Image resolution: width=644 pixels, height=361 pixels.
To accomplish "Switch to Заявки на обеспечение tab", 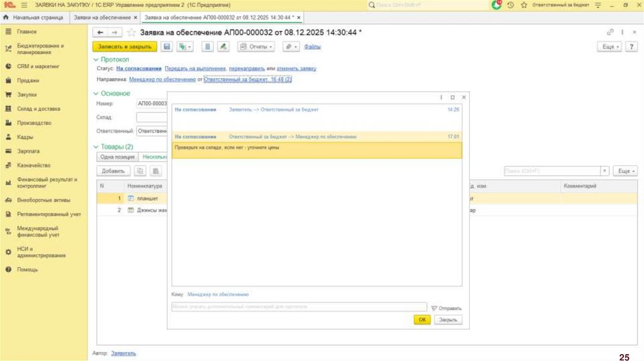I will coord(102,18).
